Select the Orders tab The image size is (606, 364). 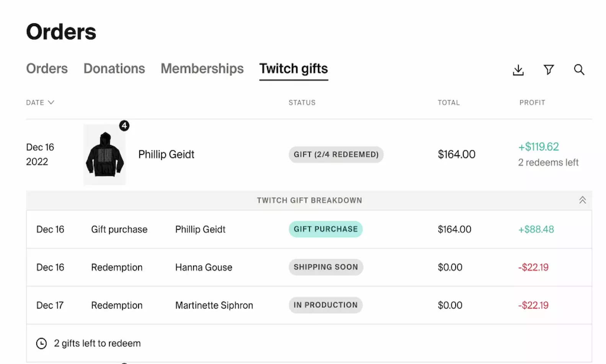point(47,69)
